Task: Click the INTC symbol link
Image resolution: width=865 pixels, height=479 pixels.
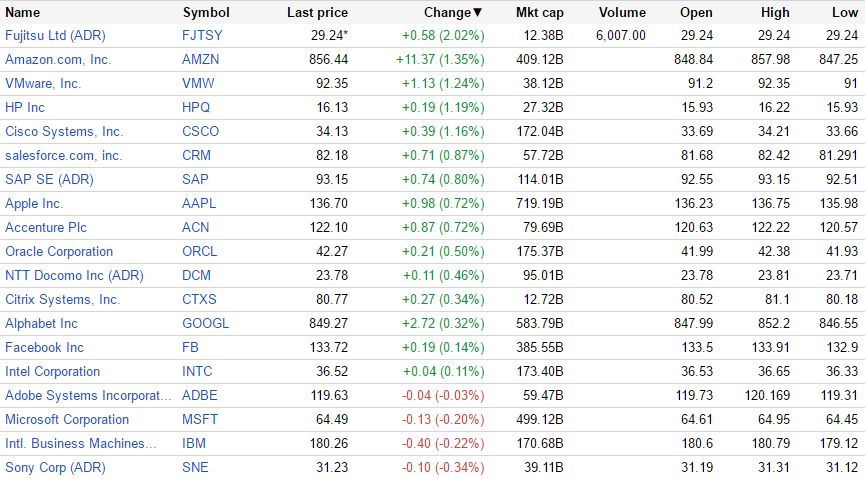Action: [197, 371]
